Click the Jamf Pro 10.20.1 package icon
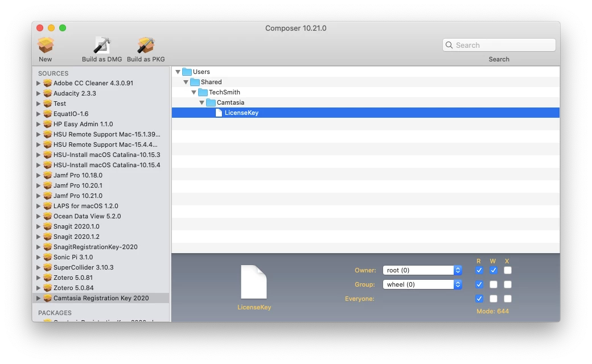The height and width of the screenshot is (364, 592). click(47, 185)
